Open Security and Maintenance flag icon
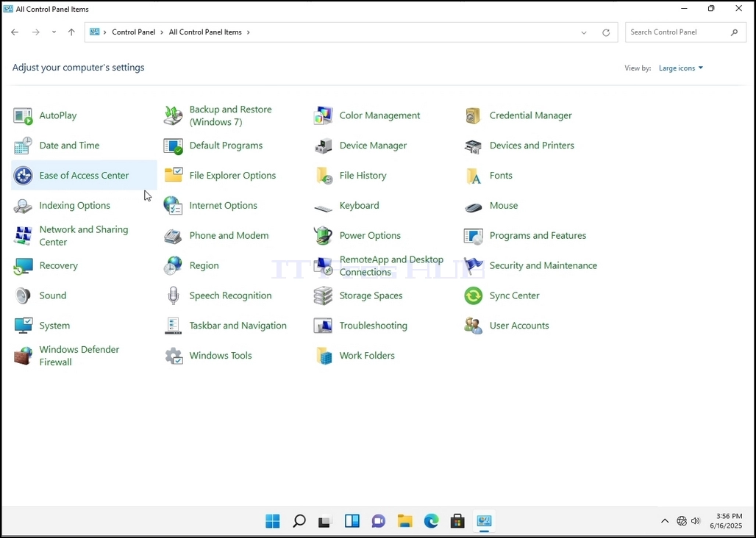 pyautogui.click(x=473, y=265)
